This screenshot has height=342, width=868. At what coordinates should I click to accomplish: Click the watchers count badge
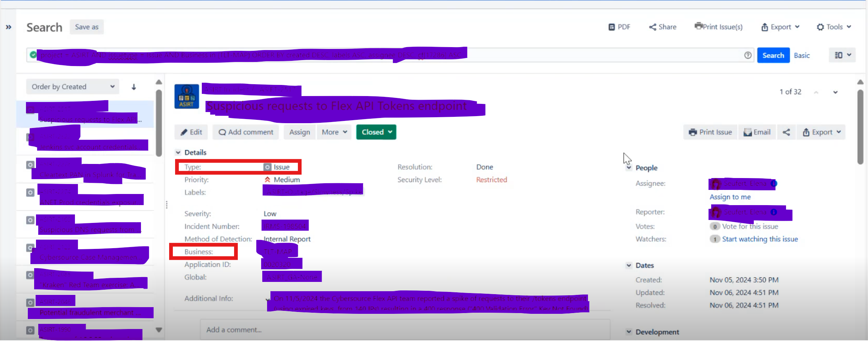click(715, 239)
